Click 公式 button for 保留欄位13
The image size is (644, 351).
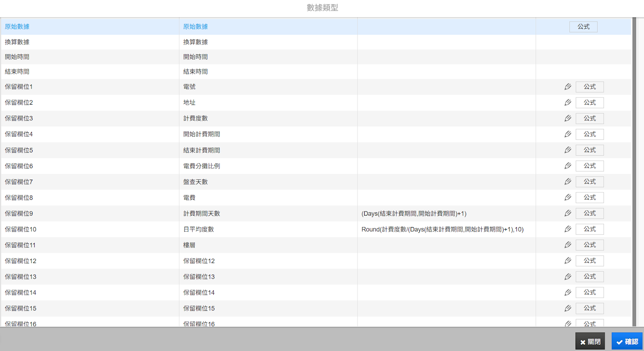click(x=589, y=277)
